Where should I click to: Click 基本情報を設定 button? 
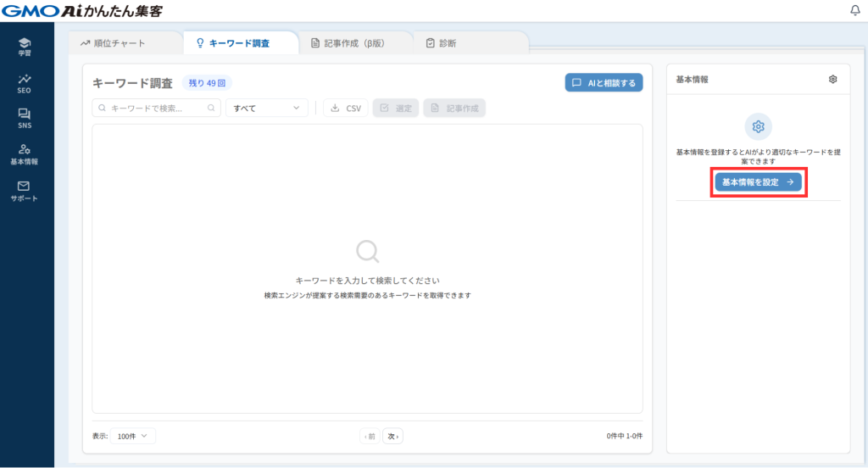758,182
